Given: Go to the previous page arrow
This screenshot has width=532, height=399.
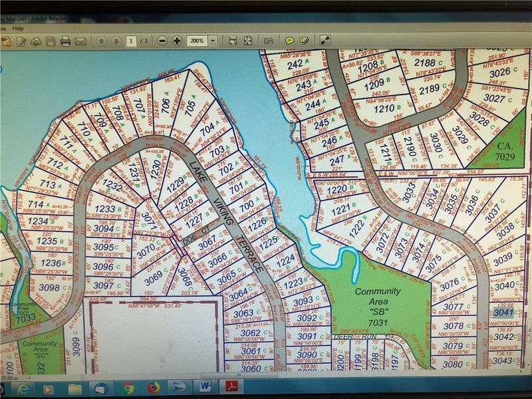Looking at the screenshot, I should pos(101,41).
